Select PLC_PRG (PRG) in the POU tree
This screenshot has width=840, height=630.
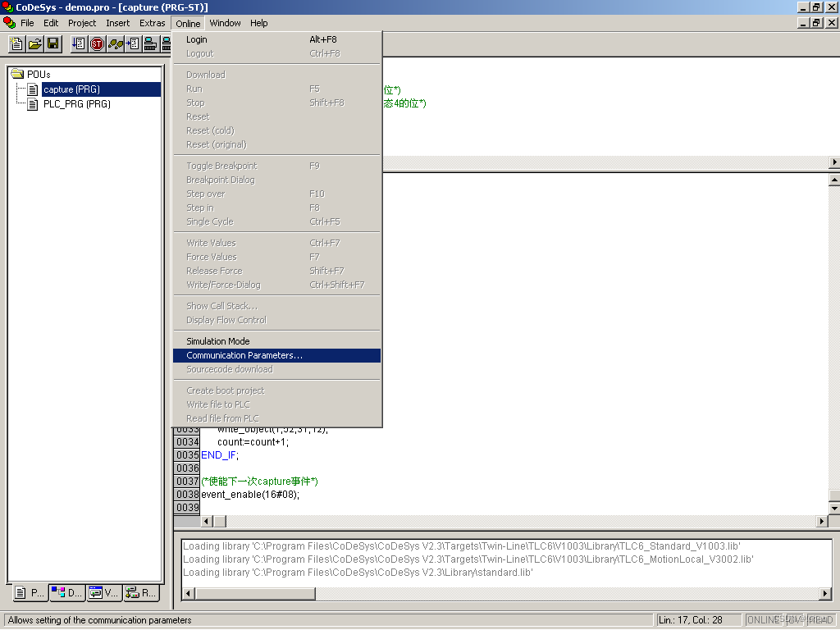point(77,104)
